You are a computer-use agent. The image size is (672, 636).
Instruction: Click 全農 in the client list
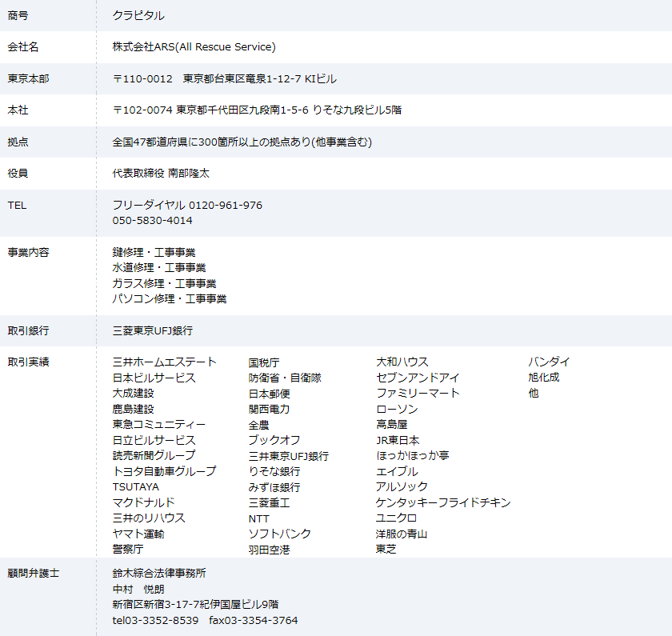click(259, 425)
